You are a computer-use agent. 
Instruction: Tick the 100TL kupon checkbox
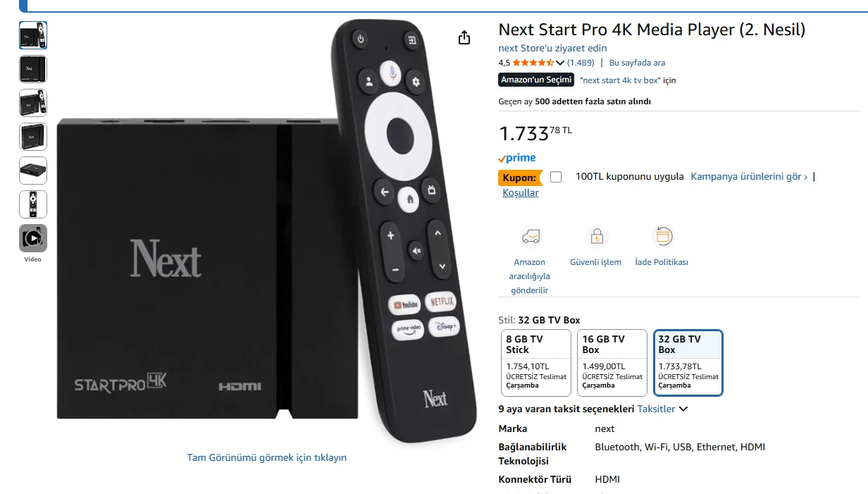coord(556,177)
